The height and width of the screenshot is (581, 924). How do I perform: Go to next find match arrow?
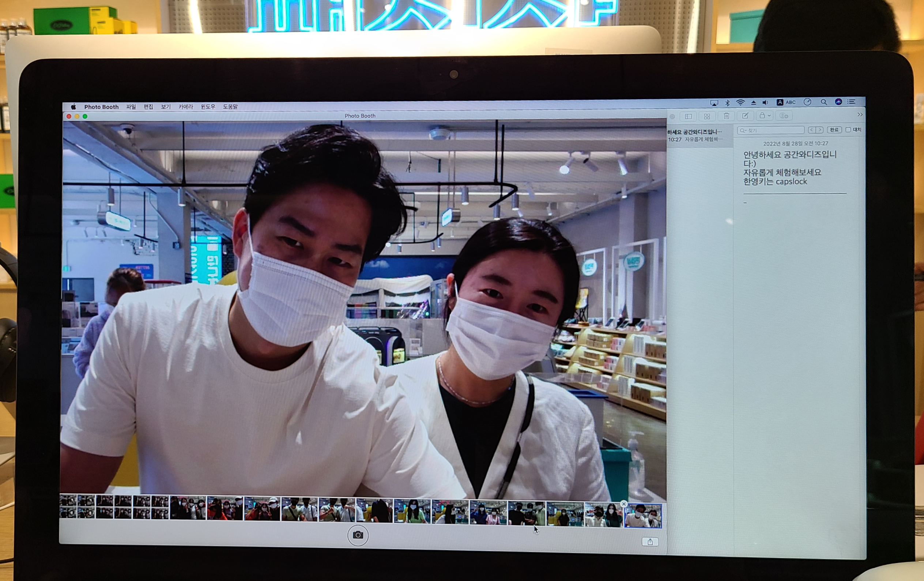pos(819,130)
